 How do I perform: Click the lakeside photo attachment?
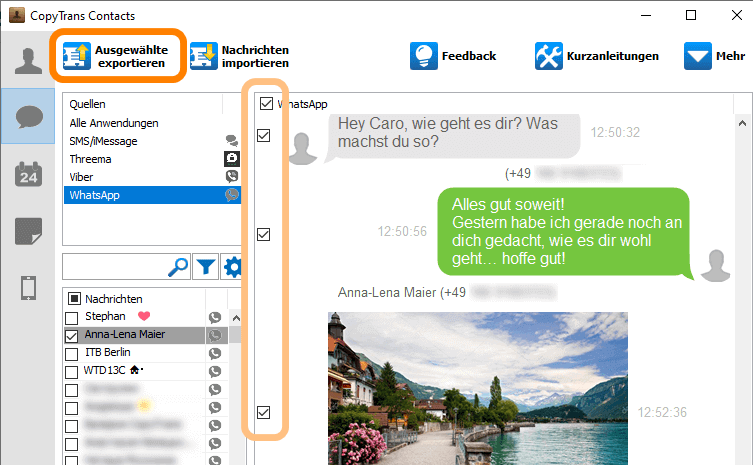(477, 389)
